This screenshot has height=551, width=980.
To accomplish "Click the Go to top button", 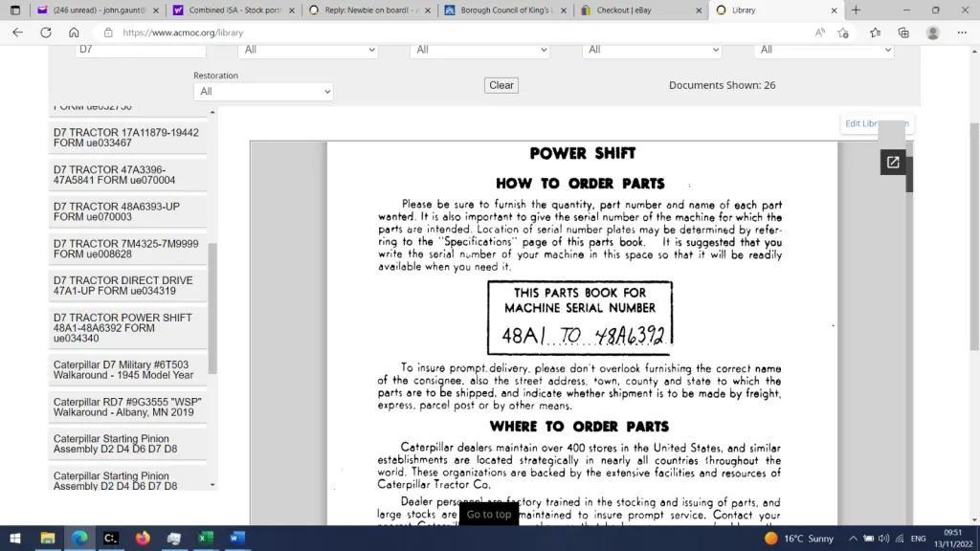I will [489, 514].
